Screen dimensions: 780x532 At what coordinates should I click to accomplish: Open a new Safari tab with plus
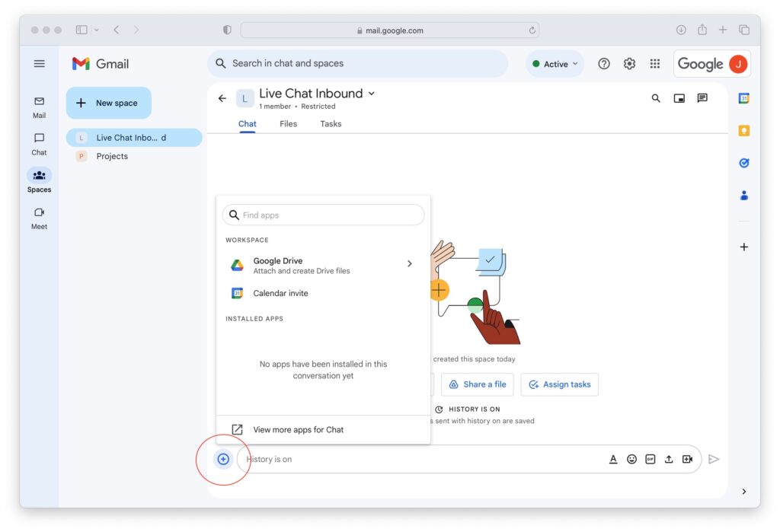(x=723, y=30)
